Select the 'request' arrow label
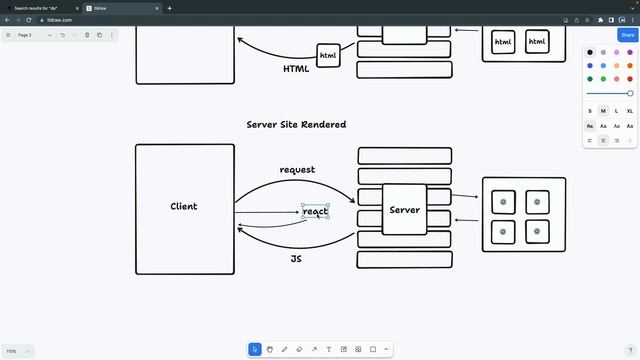Screen dimensions: 640x360 tap(297, 169)
